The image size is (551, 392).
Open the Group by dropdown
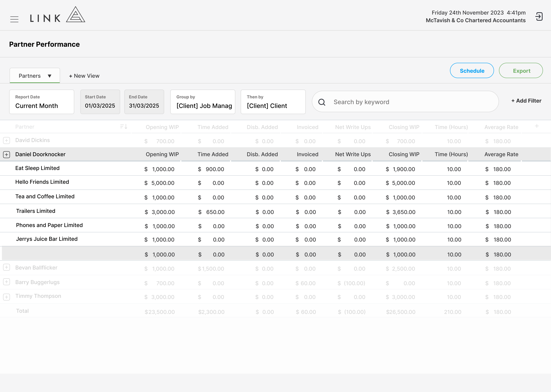[203, 102]
